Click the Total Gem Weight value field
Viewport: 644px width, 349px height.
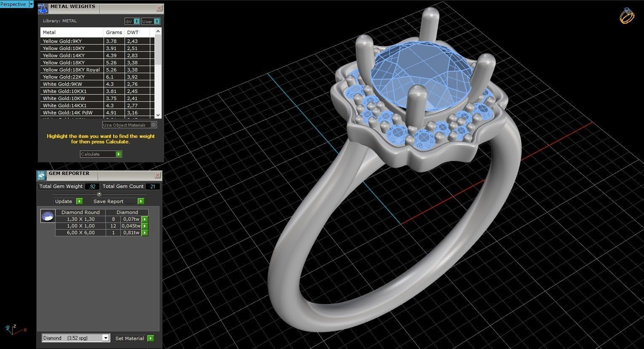tap(92, 187)
